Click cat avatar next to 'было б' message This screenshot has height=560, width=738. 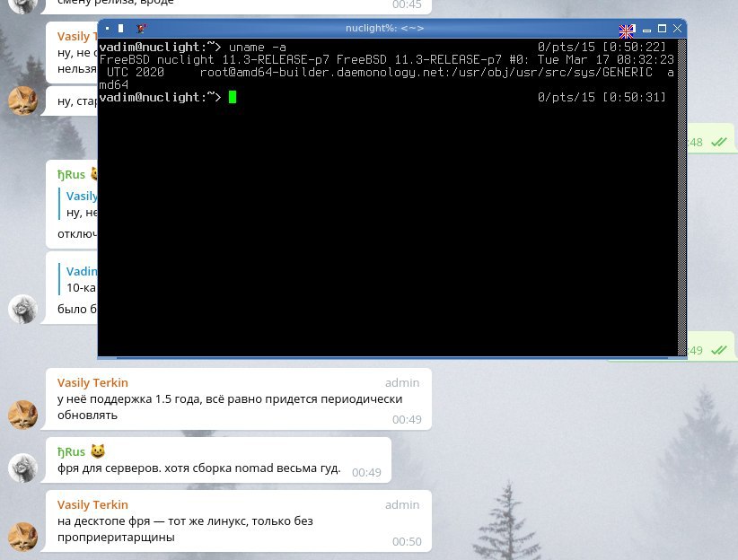(x=23, y=309)
